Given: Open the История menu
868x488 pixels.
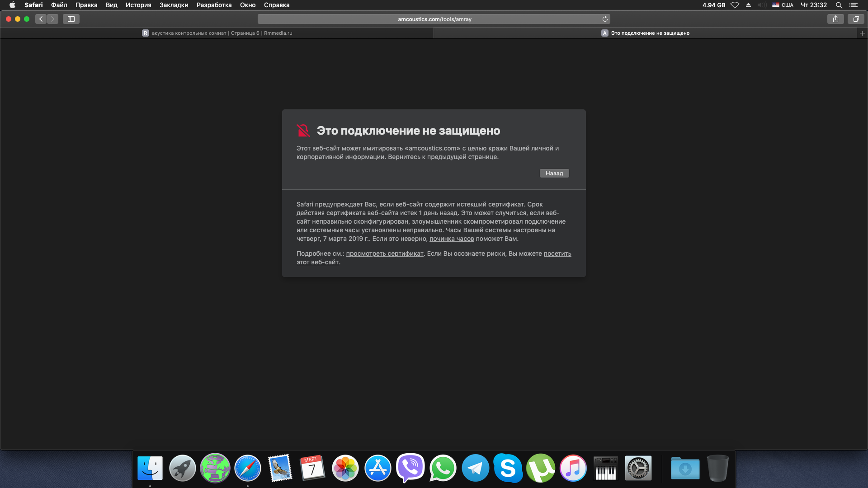Looking at the screenshot, I should [x=138, y=5].
